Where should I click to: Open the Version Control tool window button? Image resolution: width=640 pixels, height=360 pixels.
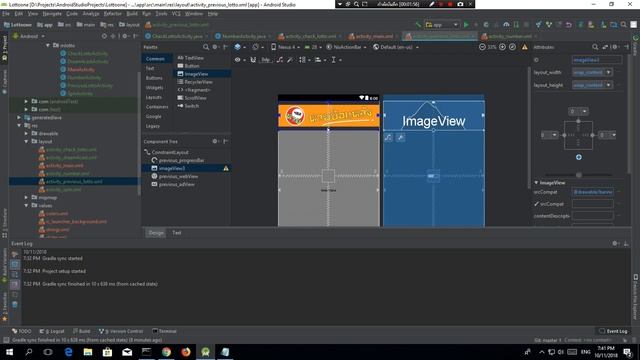coord(121,331)
